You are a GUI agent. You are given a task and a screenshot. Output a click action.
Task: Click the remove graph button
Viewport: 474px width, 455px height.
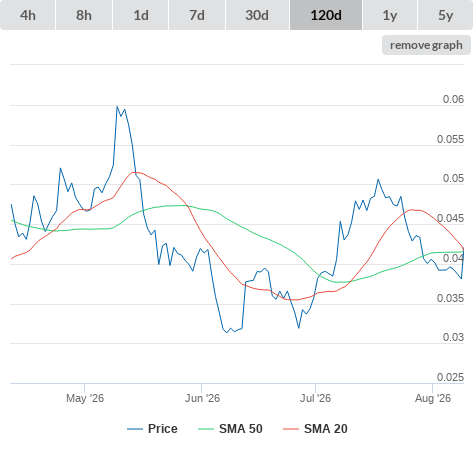[426, 45]
